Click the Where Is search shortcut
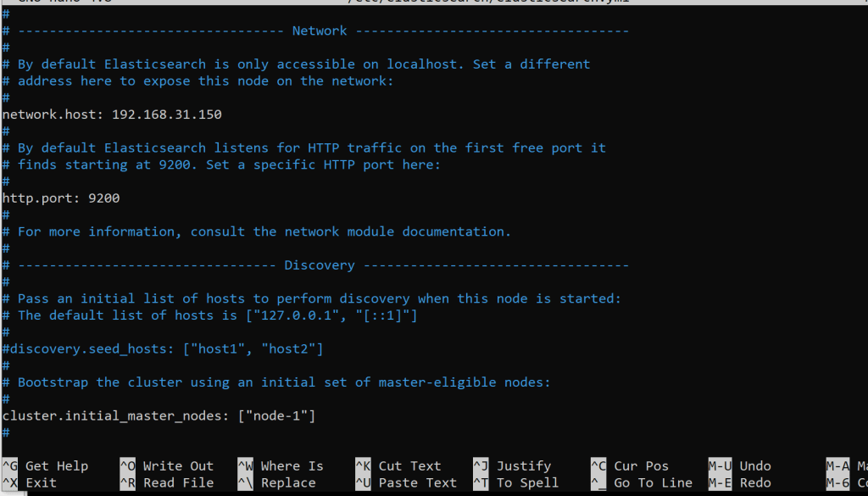The image size is (868, 496). click(x=292, y=465)
